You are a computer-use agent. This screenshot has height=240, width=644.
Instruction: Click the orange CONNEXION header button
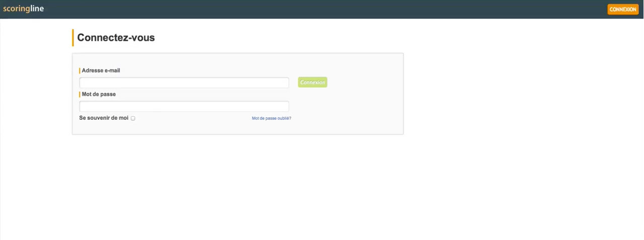[623, 9]
